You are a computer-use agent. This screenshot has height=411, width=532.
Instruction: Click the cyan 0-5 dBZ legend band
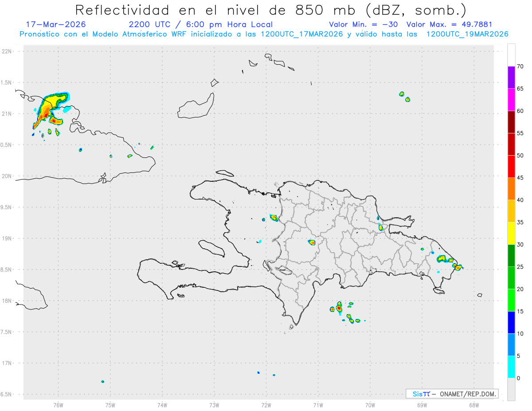click(511, 367)
